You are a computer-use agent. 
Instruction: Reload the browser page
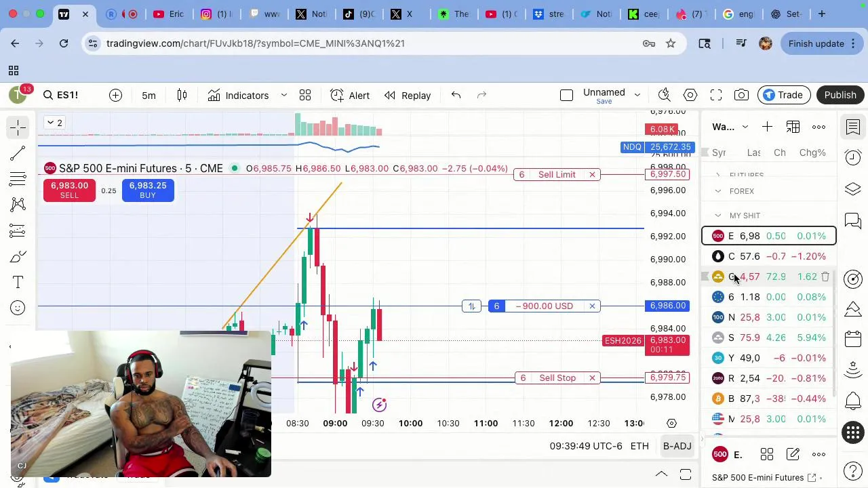64,43
